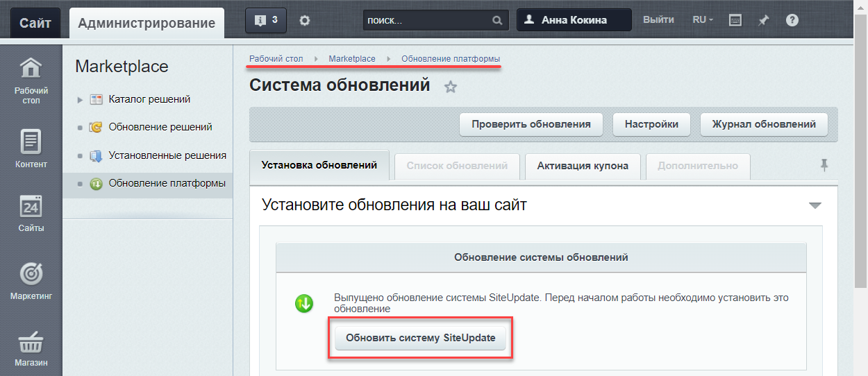Click the Каталог решений catalog icon

coord(97,99)
